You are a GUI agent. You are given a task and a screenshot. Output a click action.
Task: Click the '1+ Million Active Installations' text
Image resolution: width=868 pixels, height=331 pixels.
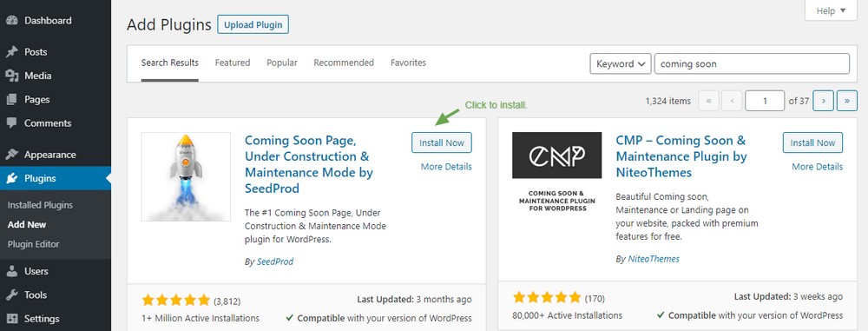[x=201, y=318]
